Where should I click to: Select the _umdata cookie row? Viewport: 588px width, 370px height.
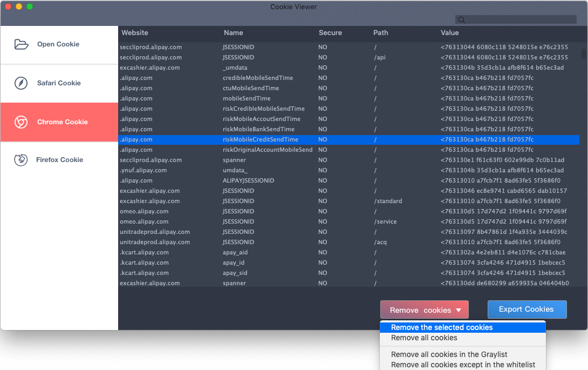click(348, 68)
